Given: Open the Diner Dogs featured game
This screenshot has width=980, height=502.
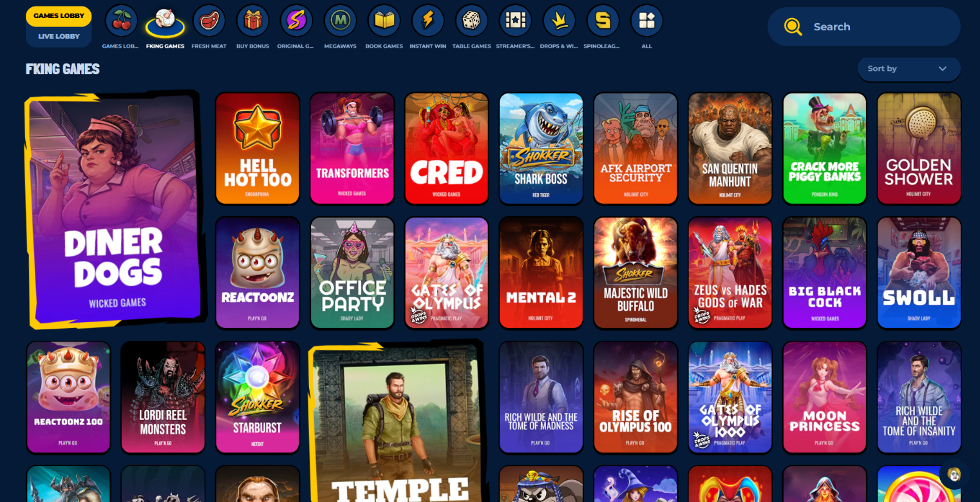Looking at the screenshot, I should 115,209.
